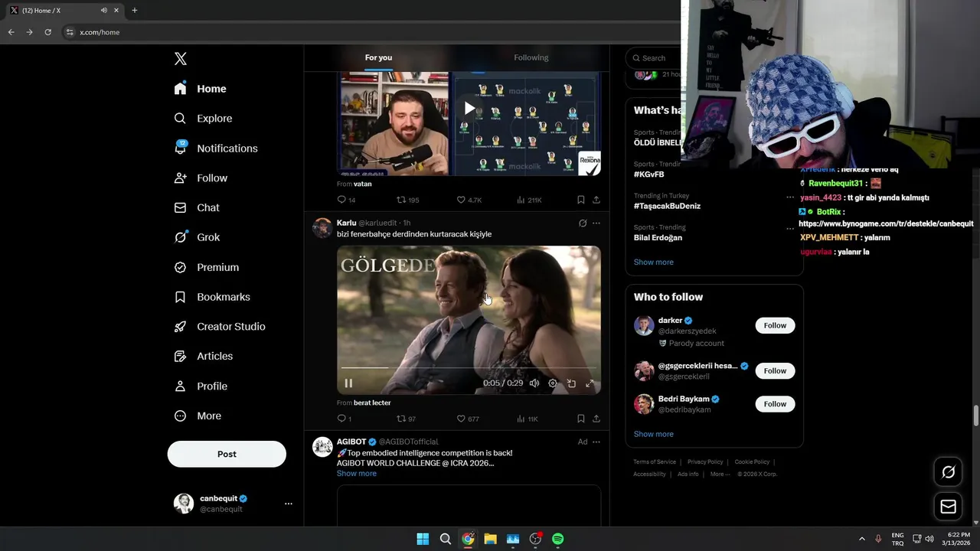Show more trending topics
980x551 pixels.
(654, 262)
